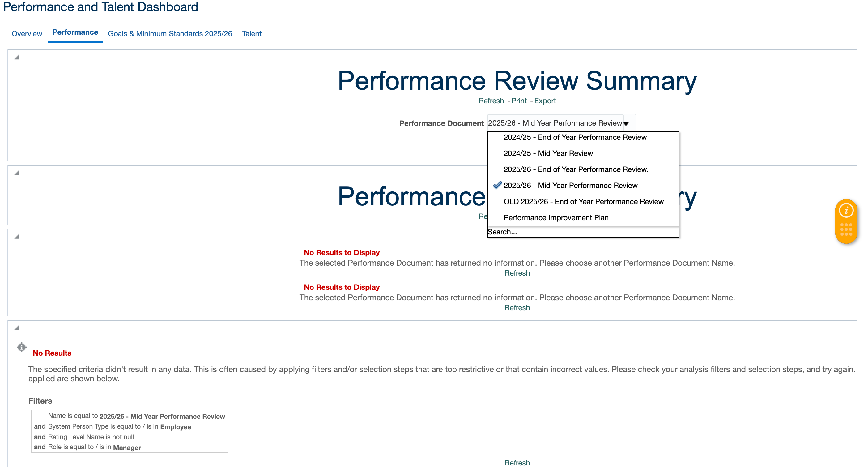Click filter value 'Manager'
Image resolution: width=868 pixels, height=467 pixels.
127,448
